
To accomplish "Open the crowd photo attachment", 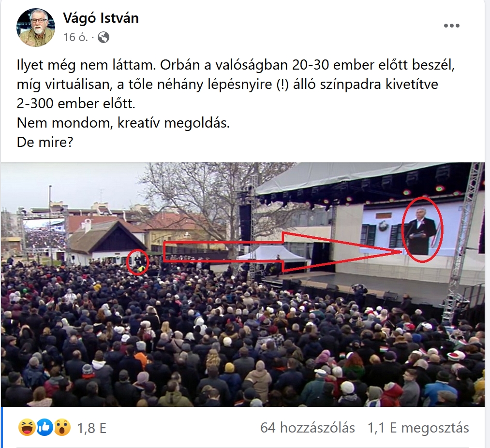I will tap(243, 284).
